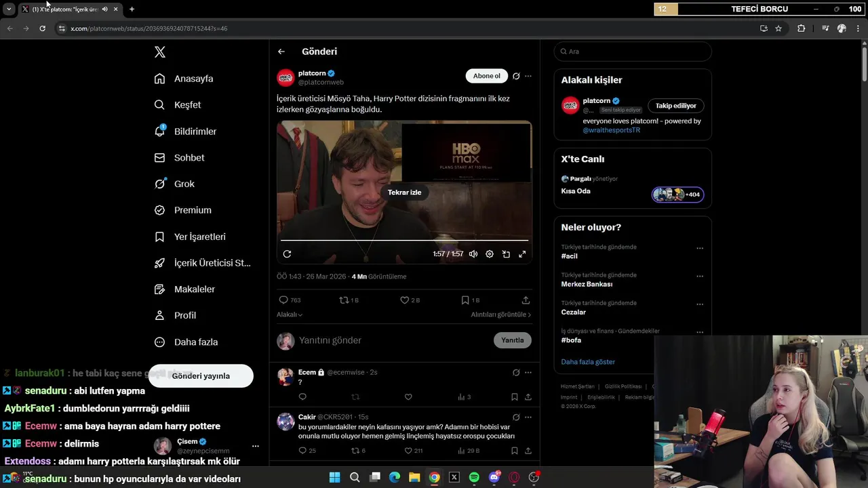
Task: Bookmark the post with 1 B saves
Action: (x=470, y=300)
